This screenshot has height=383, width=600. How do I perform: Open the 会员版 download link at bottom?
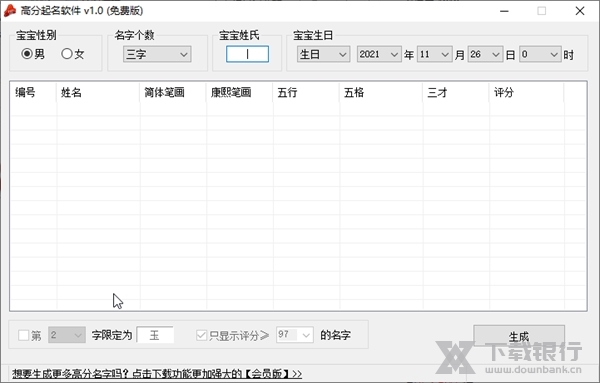[157, 373]
